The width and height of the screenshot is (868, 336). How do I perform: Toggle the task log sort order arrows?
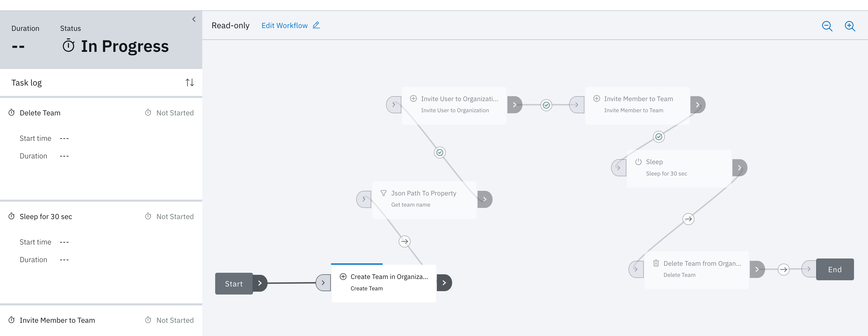(x=190, y=82)
